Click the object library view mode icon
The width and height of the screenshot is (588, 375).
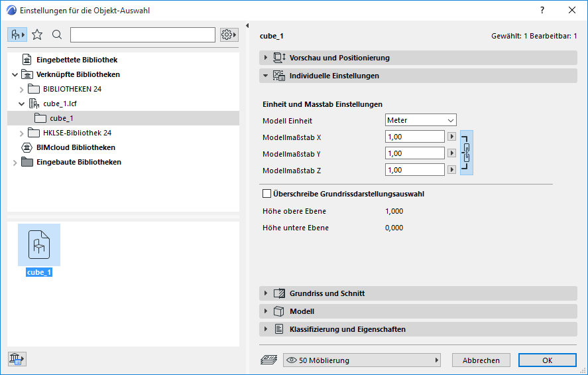[17, 35]
